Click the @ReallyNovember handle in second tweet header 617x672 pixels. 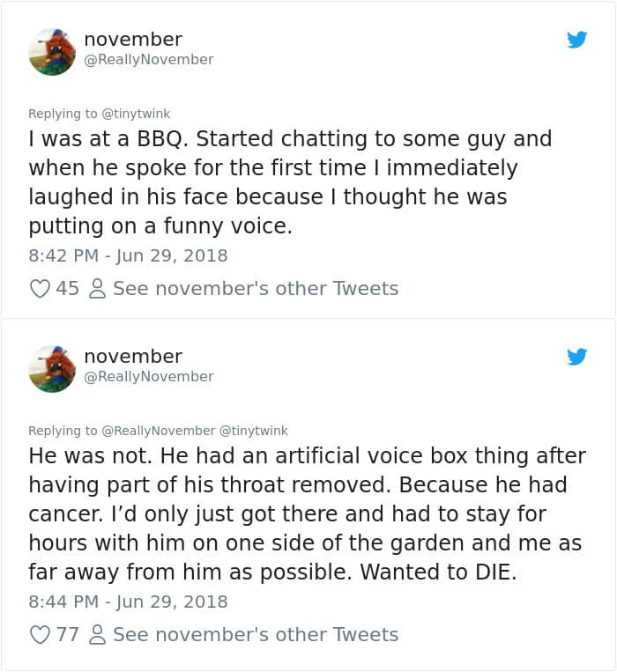point(148,377)
